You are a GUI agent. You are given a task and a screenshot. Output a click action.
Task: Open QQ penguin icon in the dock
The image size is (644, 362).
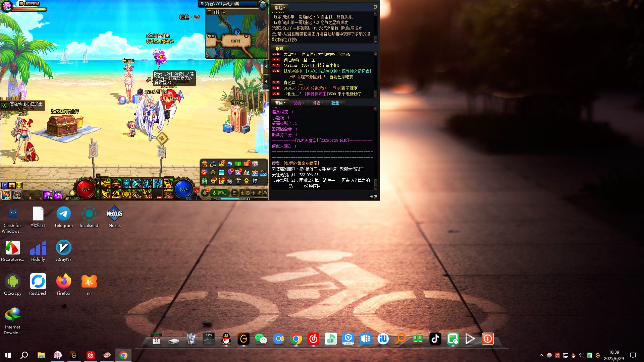point(226,339)
